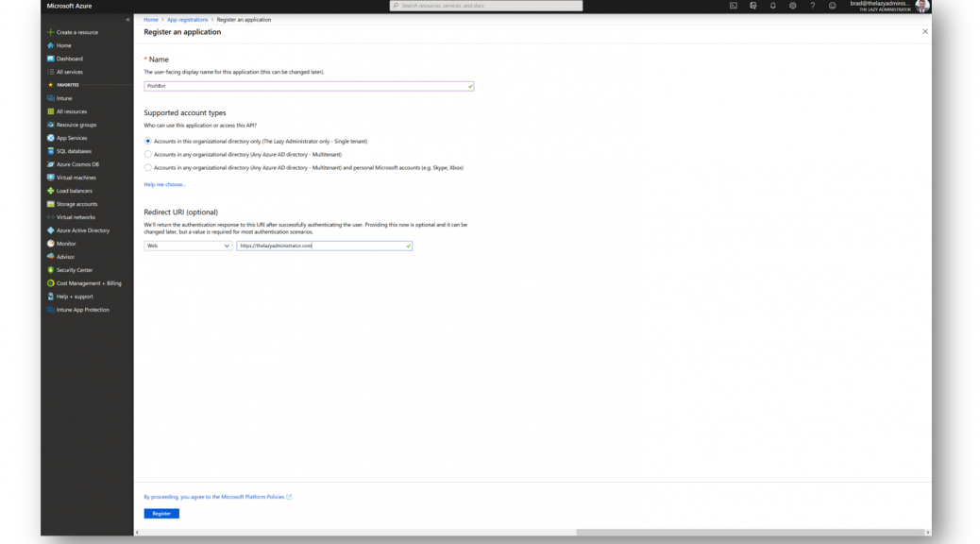Click the Microsoft Azure title
This screenshot has width=980, height=544.
[69, 6]
